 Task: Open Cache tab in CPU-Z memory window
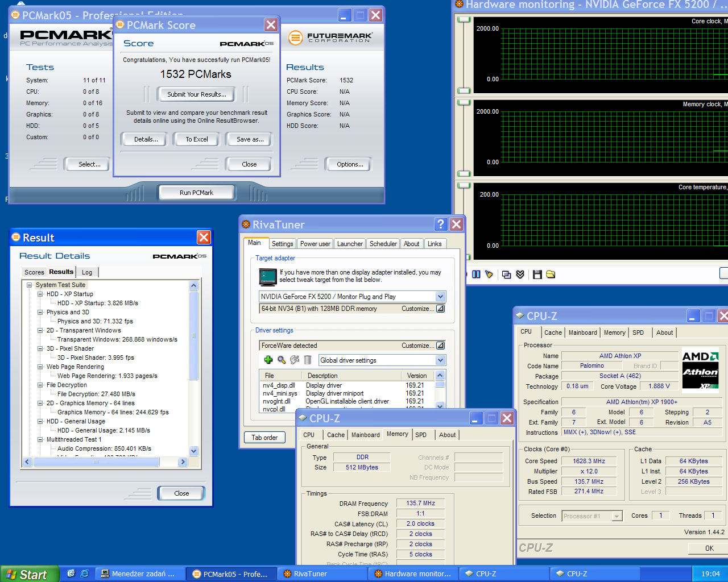(x=336, y=435)
